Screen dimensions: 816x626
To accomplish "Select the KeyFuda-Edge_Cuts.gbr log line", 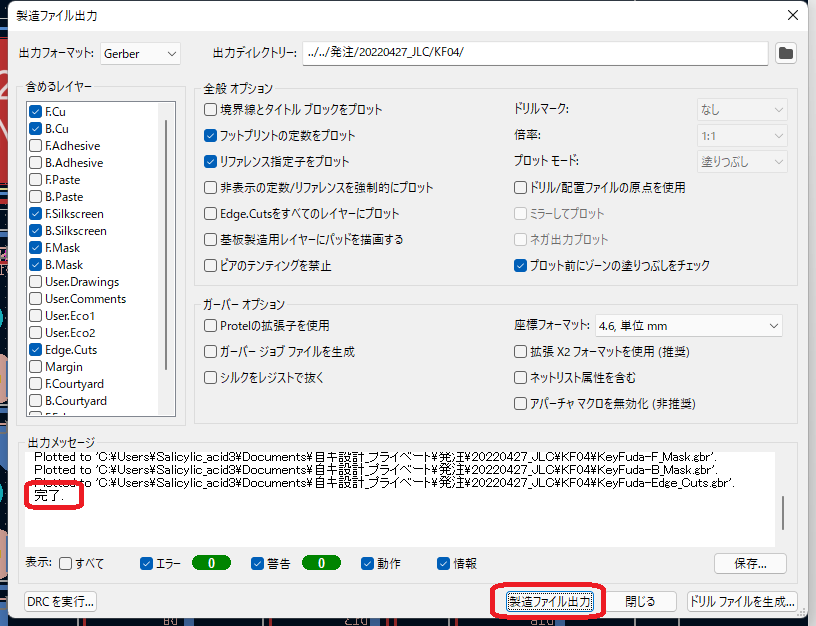I will pyautogui.click(x=385, y=483).
